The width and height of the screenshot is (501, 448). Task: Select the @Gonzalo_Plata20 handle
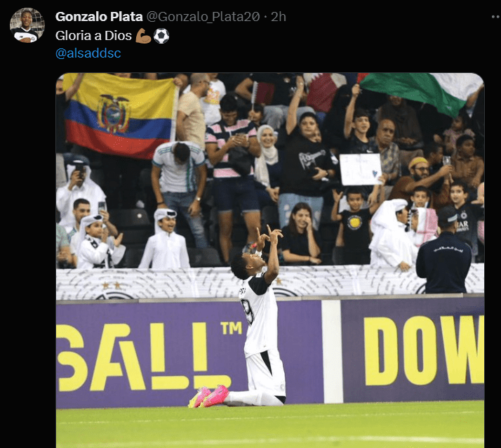click(x=203, y=17)
